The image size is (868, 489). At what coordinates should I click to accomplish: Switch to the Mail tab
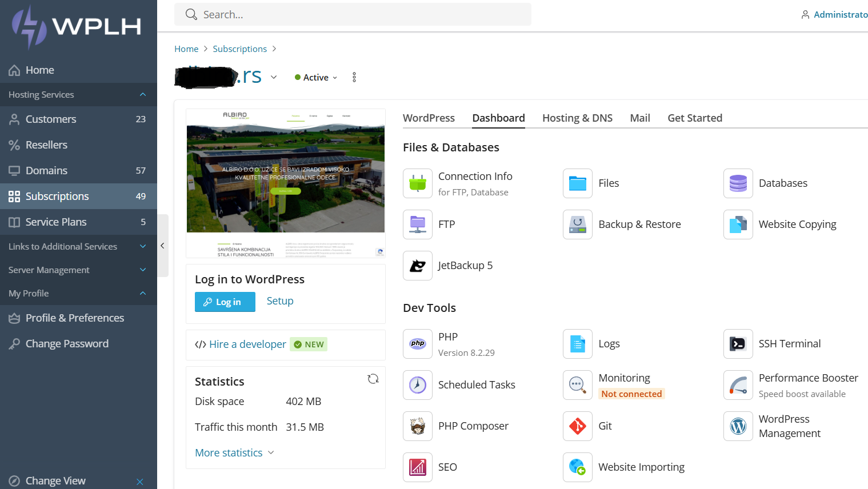click(640, 118)
